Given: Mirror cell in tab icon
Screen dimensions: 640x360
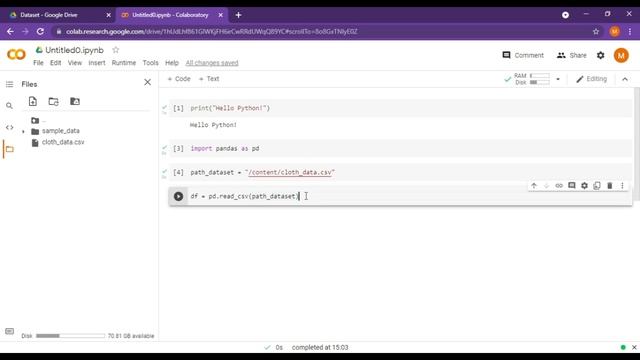Looking at the screenshot, I should click(x=597, y=186).
